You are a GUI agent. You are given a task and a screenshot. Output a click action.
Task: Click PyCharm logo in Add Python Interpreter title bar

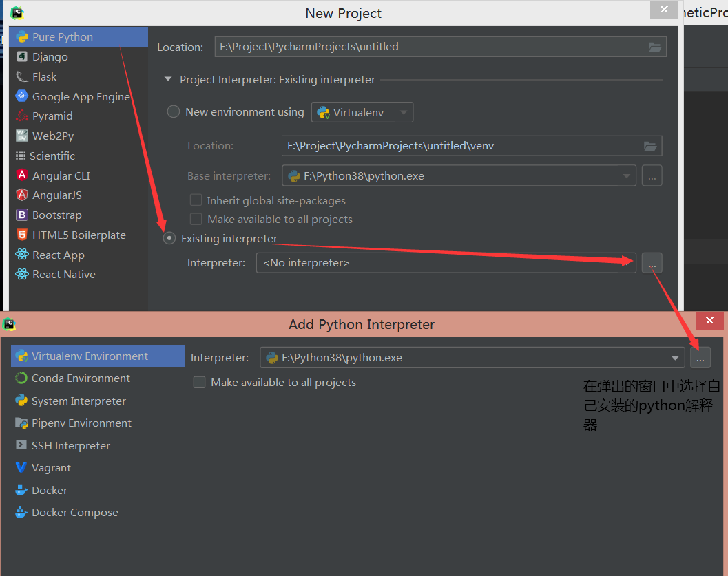point(9,323)
